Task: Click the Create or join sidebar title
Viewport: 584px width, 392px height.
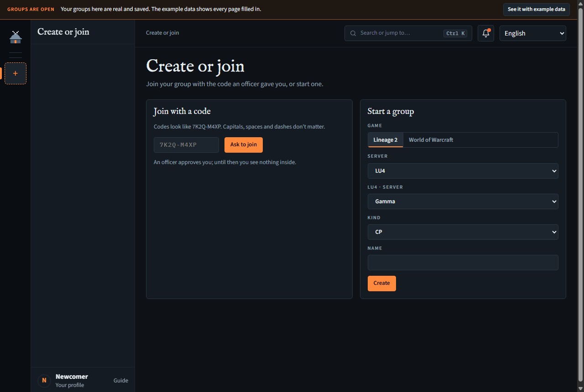Action: (x=63, y=32)
